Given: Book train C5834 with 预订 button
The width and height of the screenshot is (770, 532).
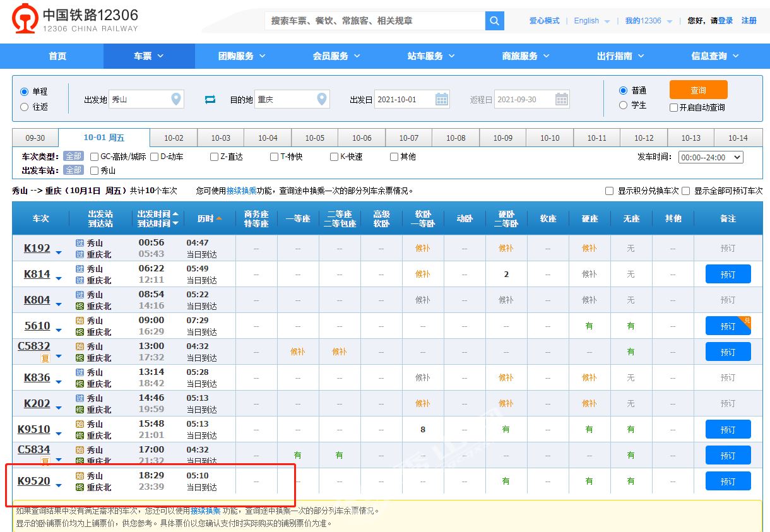Looking at the screenshot, I should click(x=728, y=456).
